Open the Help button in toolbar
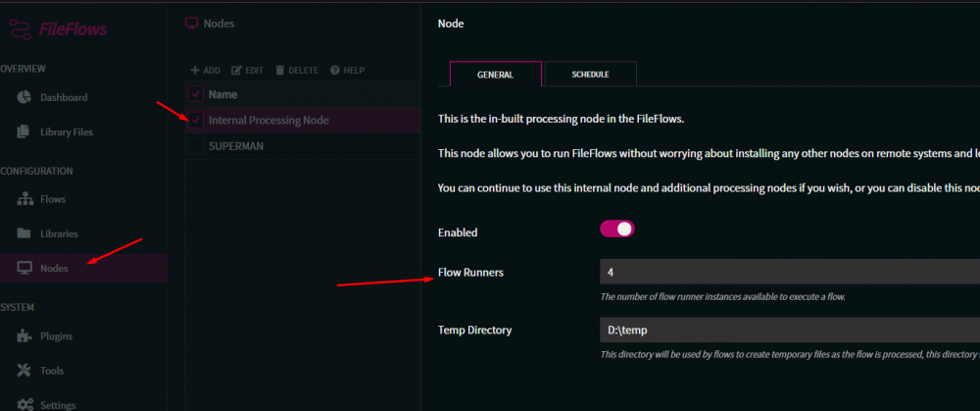980x411 pixels. point(347,70)
